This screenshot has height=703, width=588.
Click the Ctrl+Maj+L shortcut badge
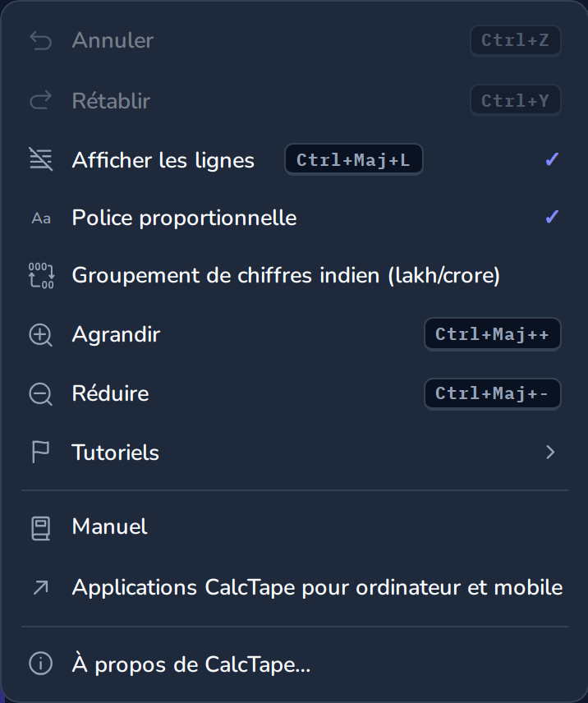tap(354, 159)
